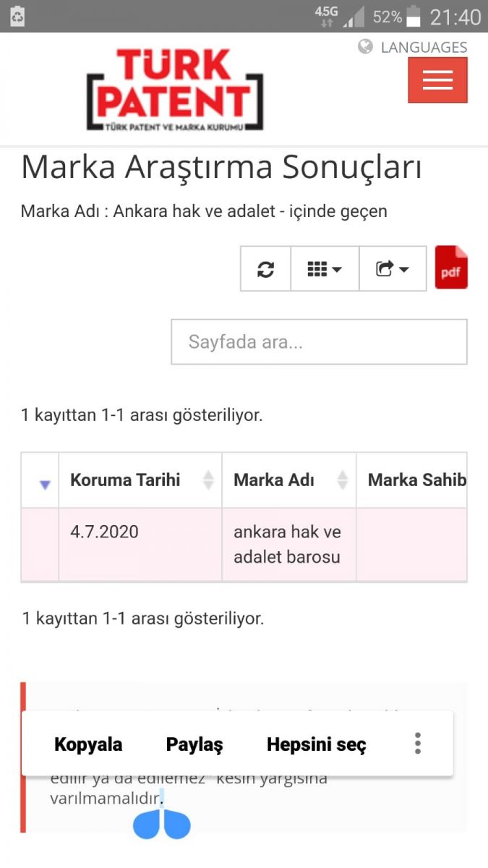
Task: Click the recycle icon in status bar
Action: pyautogui.click(x=17, y=16)
